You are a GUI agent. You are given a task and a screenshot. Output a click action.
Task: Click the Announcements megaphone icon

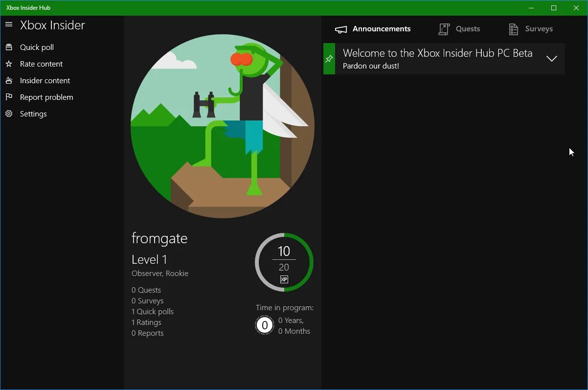point(341,29)
